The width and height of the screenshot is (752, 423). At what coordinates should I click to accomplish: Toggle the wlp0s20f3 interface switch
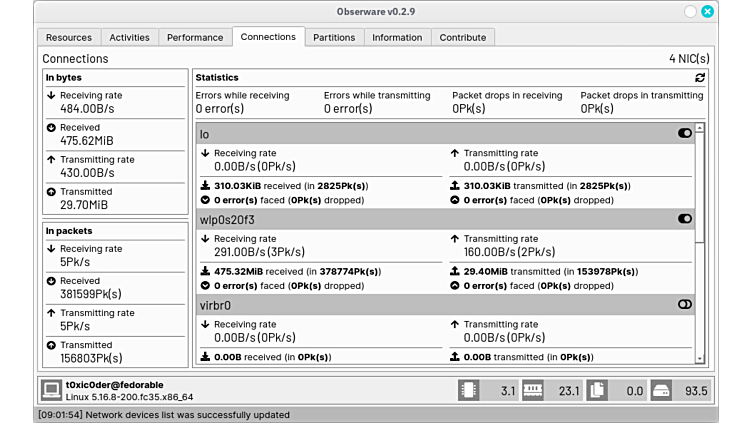685,219
